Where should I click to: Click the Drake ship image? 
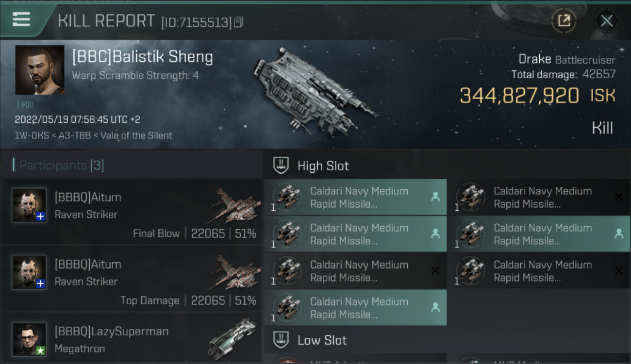tap(314, 91)
